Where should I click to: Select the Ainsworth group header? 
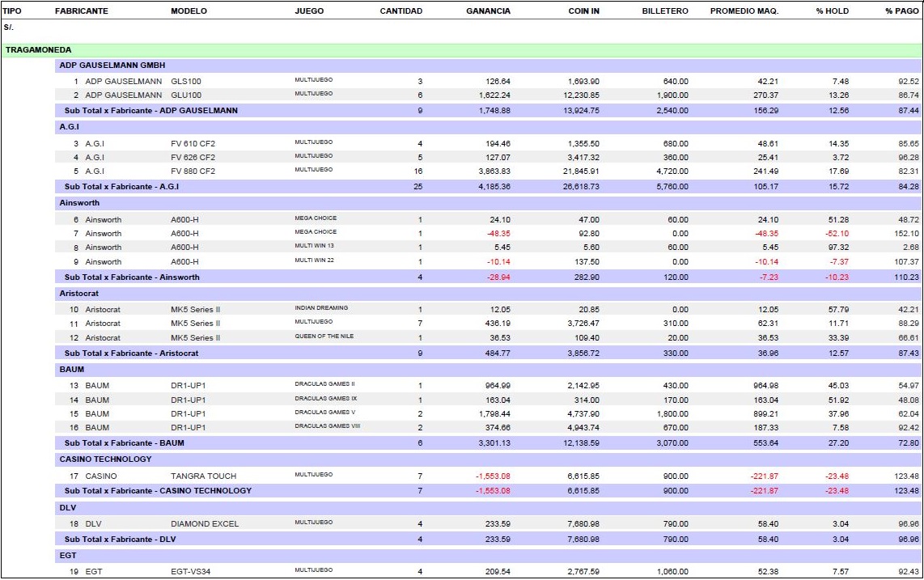(488, 203)
